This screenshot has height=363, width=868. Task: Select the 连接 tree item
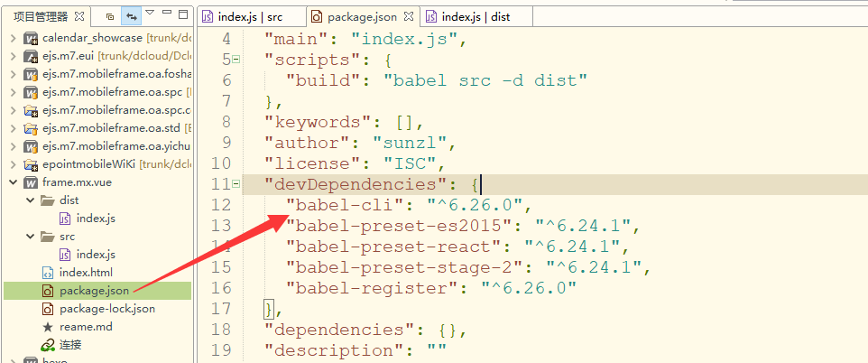[x=70, y=345]
